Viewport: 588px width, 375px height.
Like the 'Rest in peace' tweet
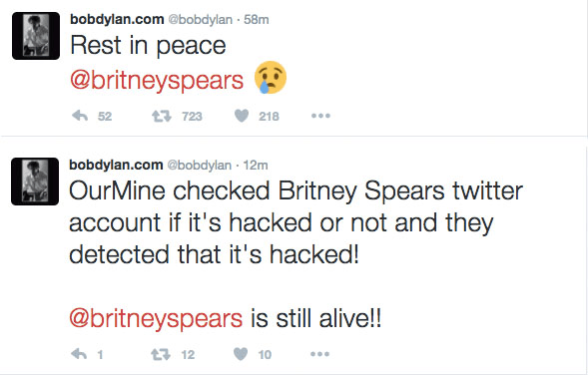(x=242, y=116)
